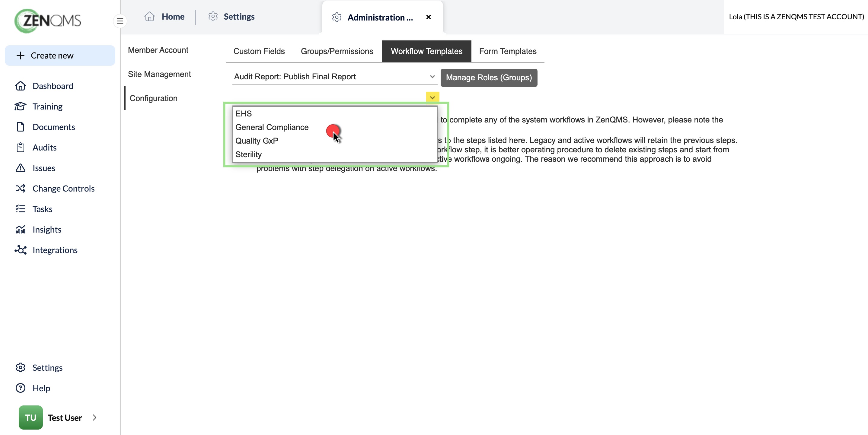Open Site Management section
868x435 pixels.
(159, 74)
